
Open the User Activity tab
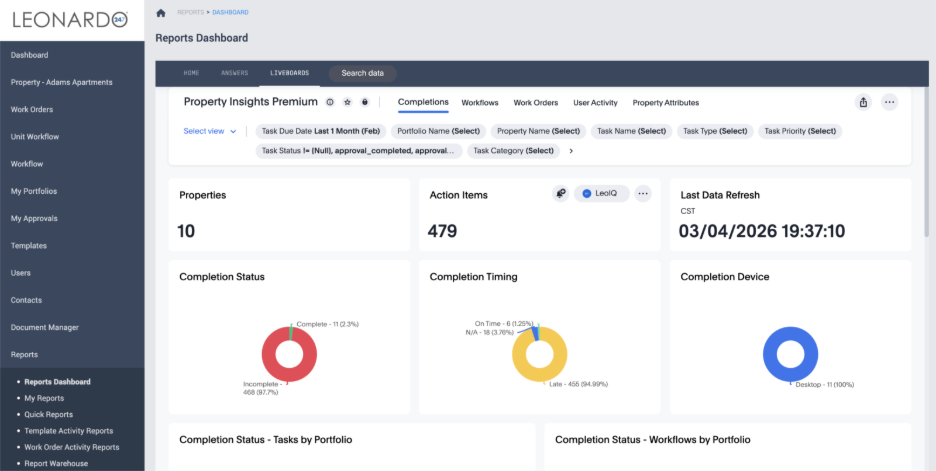[x=595, y=103]
